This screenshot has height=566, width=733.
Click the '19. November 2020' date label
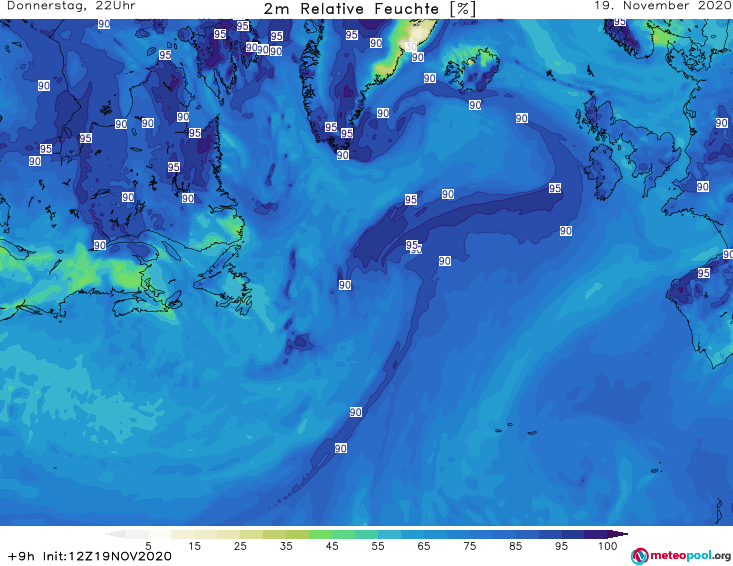pos(663,6)
